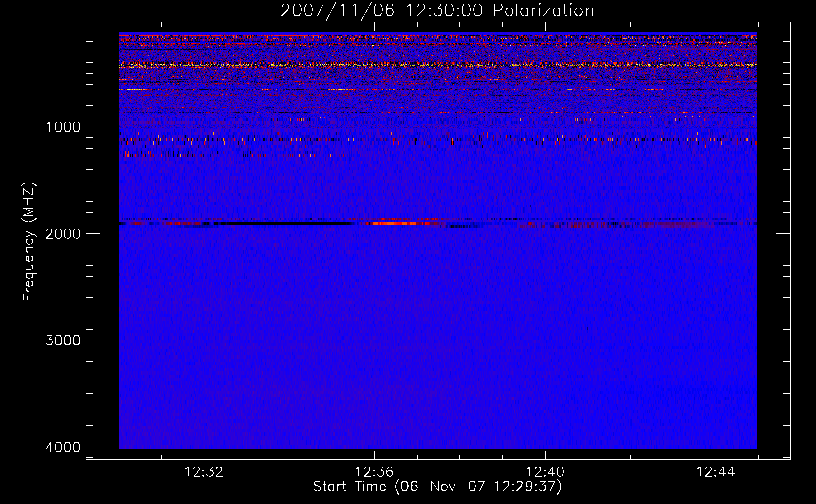Click the 3000 frequency tick label
816x504 pixels.
click(63, 340)
